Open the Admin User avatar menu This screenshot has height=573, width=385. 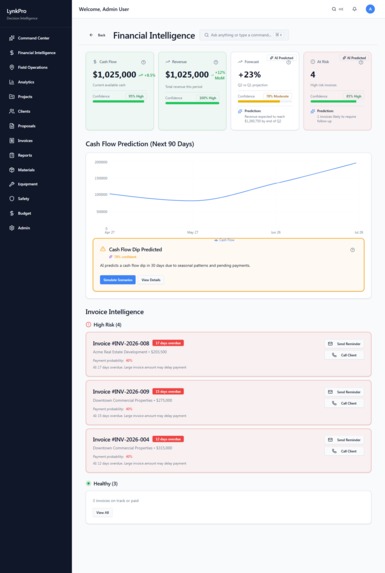(x=370, y=9)
